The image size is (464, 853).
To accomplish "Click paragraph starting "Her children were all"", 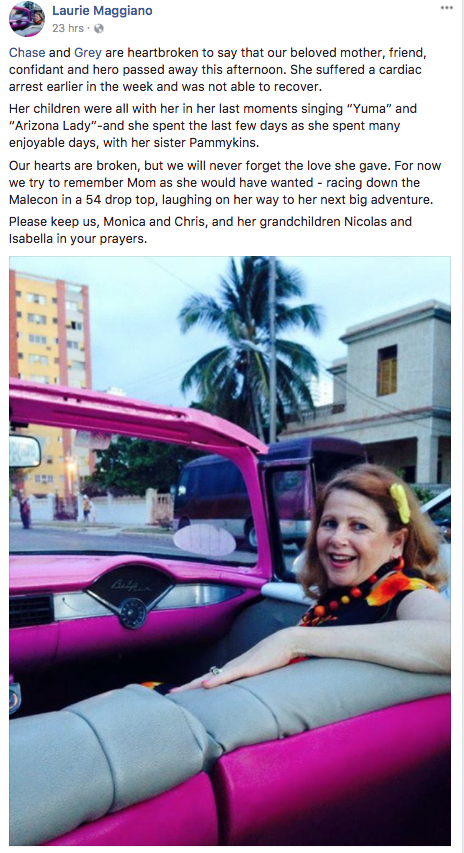I will pyautogui.click(x=213, y=126).
